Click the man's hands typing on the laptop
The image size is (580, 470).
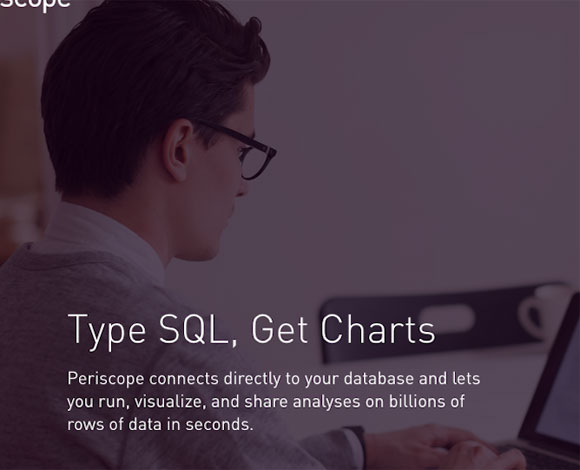tap(444, 448)
